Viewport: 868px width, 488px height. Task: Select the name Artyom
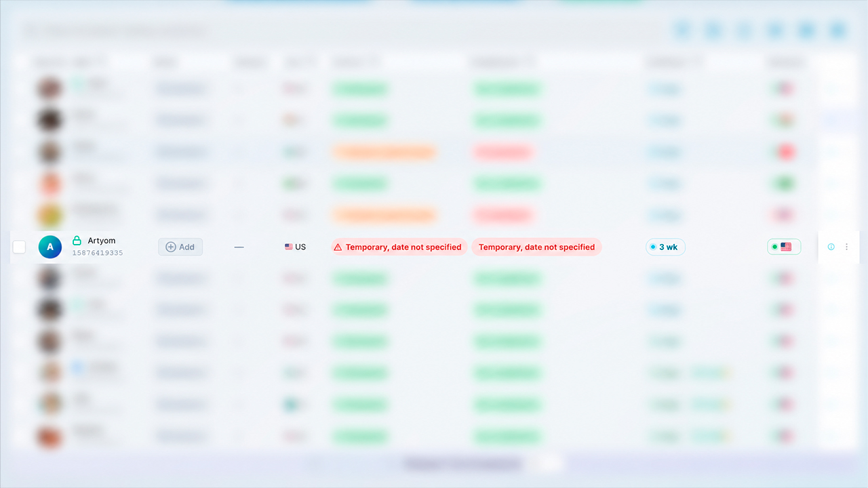(x=102, y=241)
